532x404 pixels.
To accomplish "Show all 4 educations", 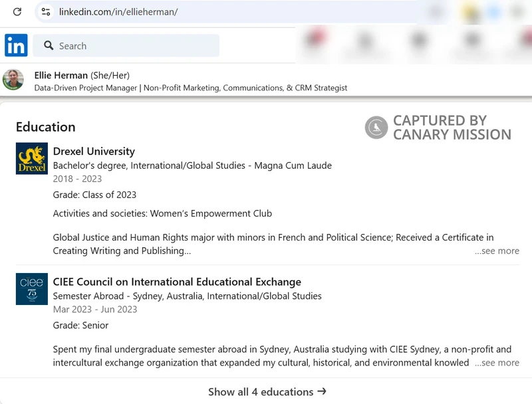I will [x=261, y=391].
